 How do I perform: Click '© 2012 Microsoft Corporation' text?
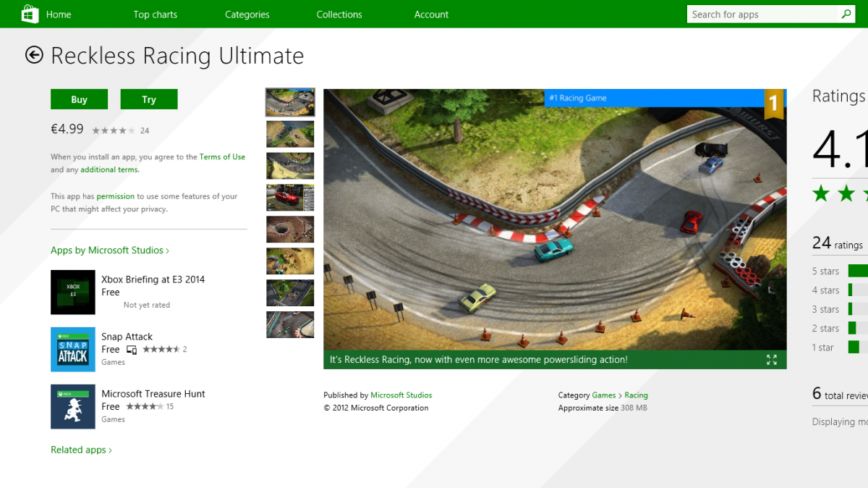(x=376, y=408)
